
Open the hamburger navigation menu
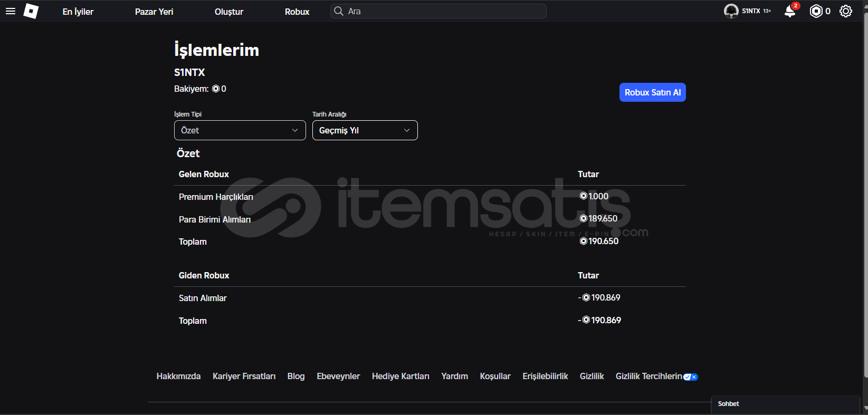11,11
